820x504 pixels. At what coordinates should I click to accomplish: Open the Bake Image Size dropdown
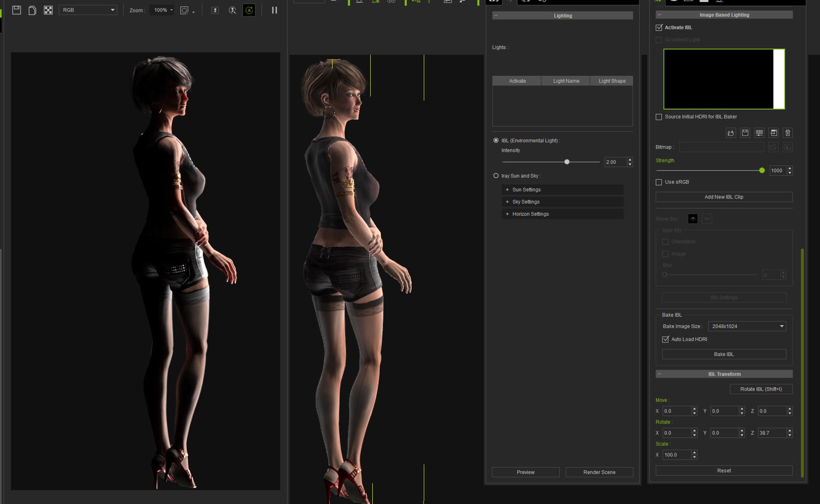747,326
